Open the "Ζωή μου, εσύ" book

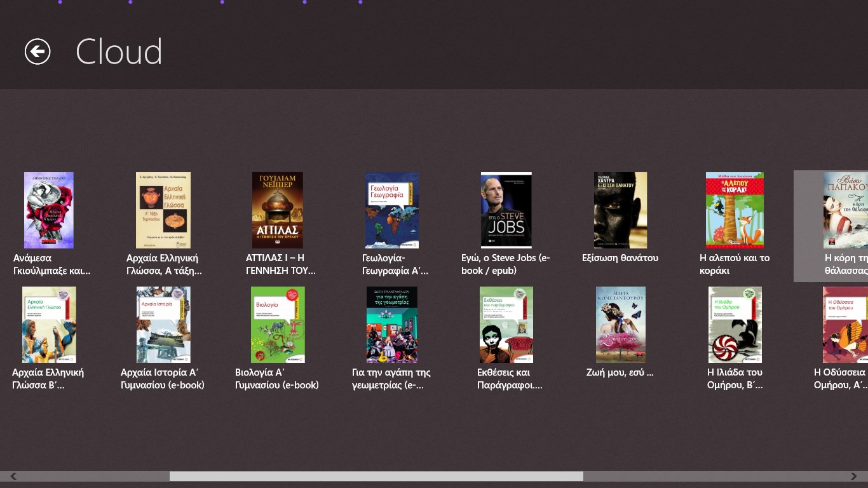click(620, 325)
